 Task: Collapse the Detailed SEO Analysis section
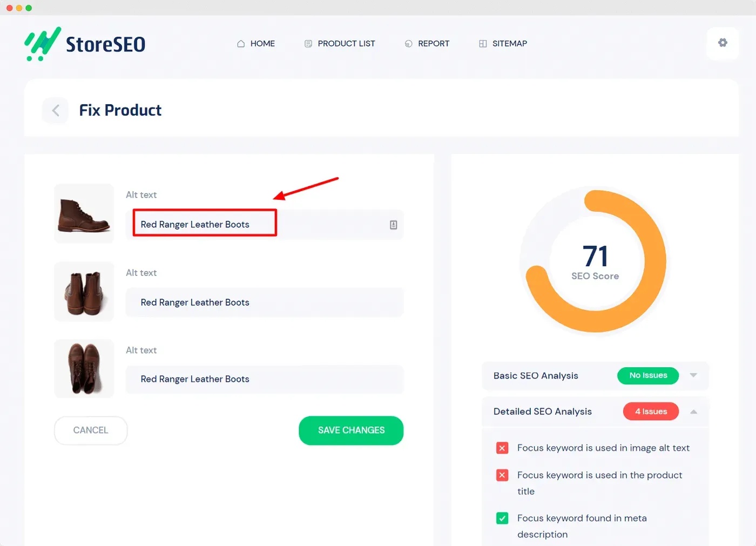pos(693,412)
